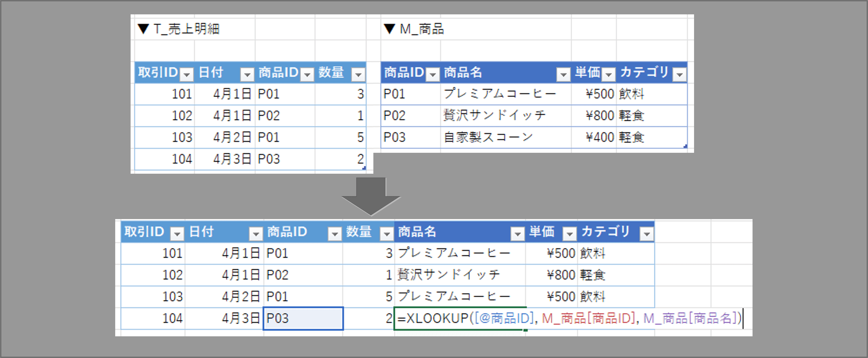868x358 pixels.
Task: Select cell 104 in top T_売上明細 table
Action: 164,159
